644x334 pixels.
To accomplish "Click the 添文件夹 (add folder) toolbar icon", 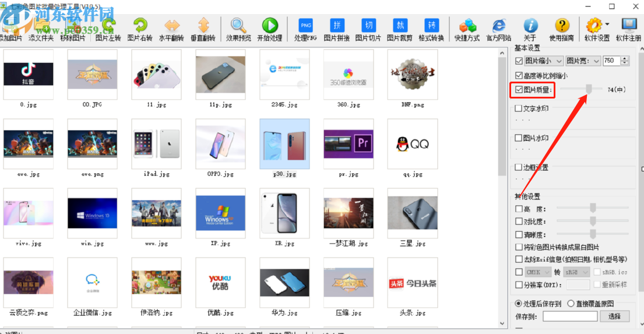I will tap(41, 30).
